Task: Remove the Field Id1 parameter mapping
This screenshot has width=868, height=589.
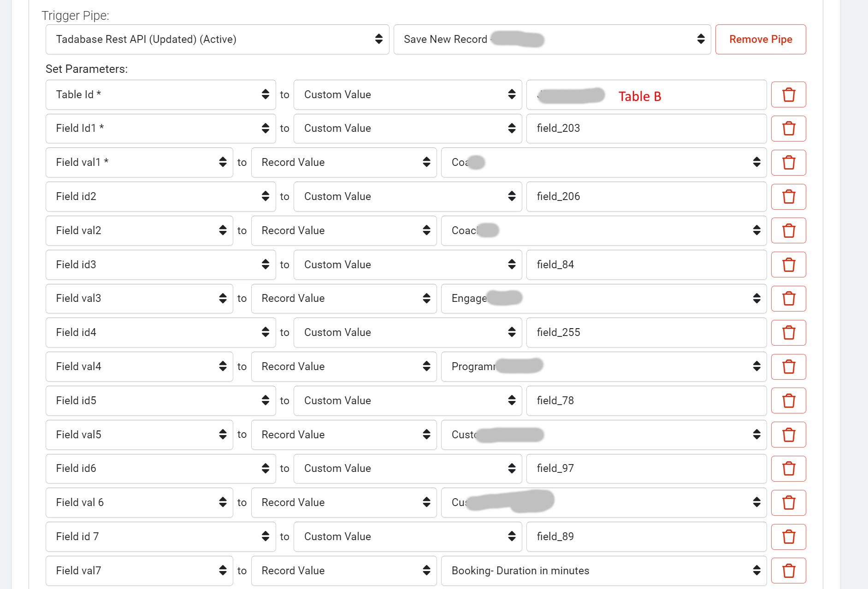Action: 788,129
